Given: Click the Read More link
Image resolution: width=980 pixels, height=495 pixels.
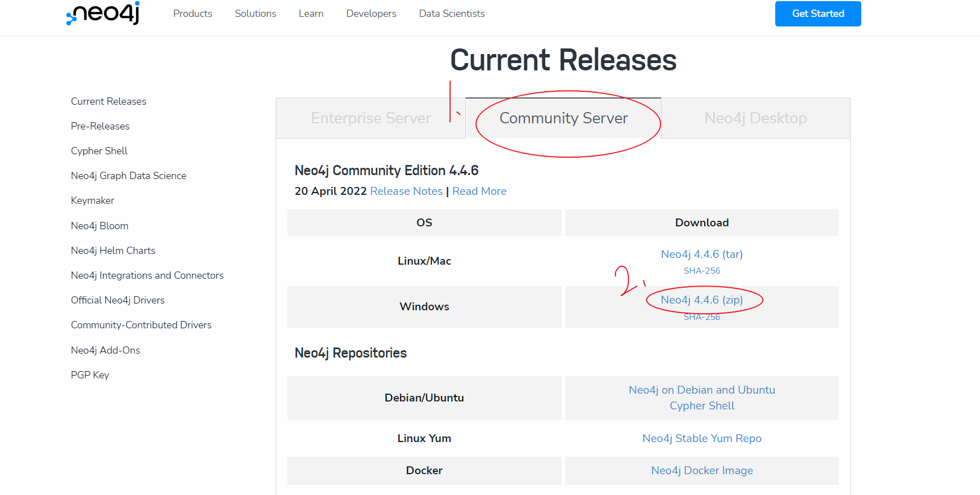Looking at the screenshot, I should coord(479,191).
